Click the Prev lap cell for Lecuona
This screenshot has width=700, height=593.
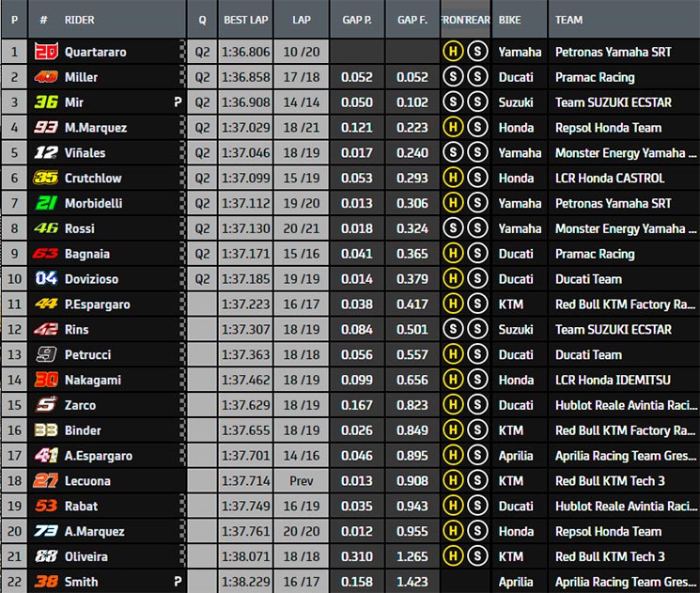tap(302, 480)
